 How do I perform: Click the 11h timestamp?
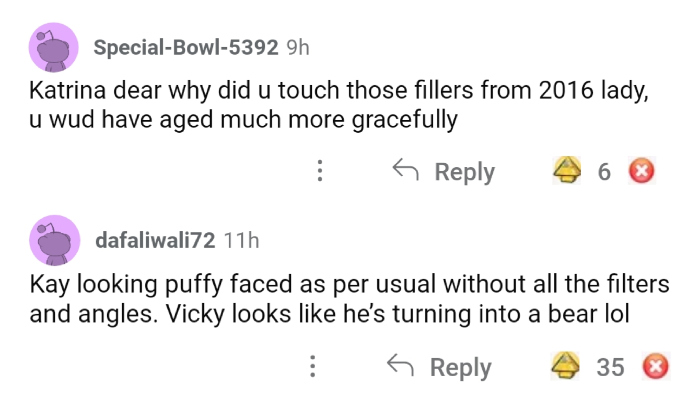[x=241, y=241]
